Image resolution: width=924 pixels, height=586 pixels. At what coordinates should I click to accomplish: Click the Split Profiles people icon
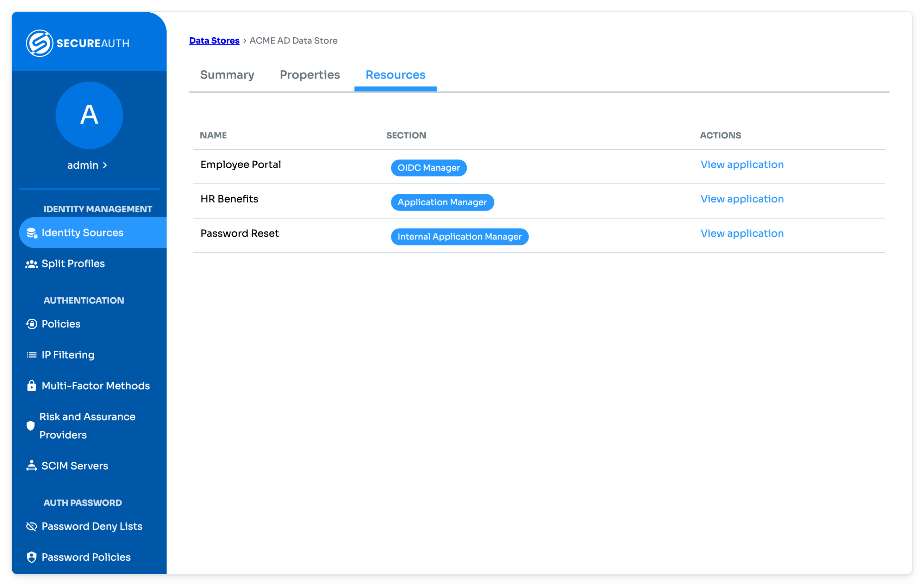click(x=31, y=264)
